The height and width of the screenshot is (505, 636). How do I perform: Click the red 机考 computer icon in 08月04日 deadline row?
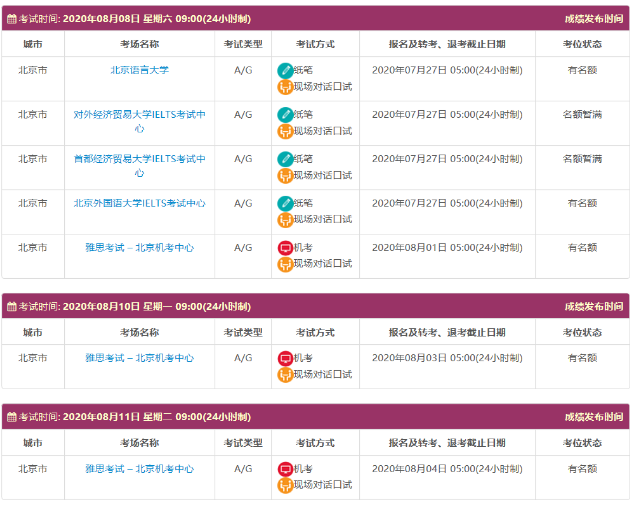285,469
